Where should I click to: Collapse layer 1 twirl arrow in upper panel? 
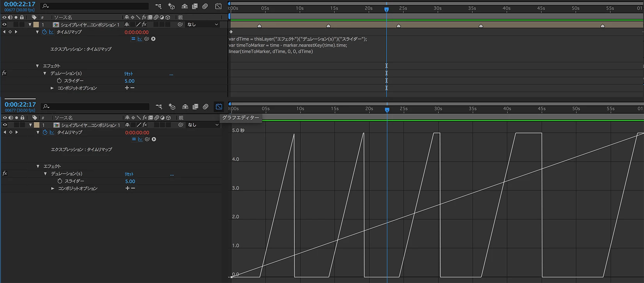click(30, 25)
